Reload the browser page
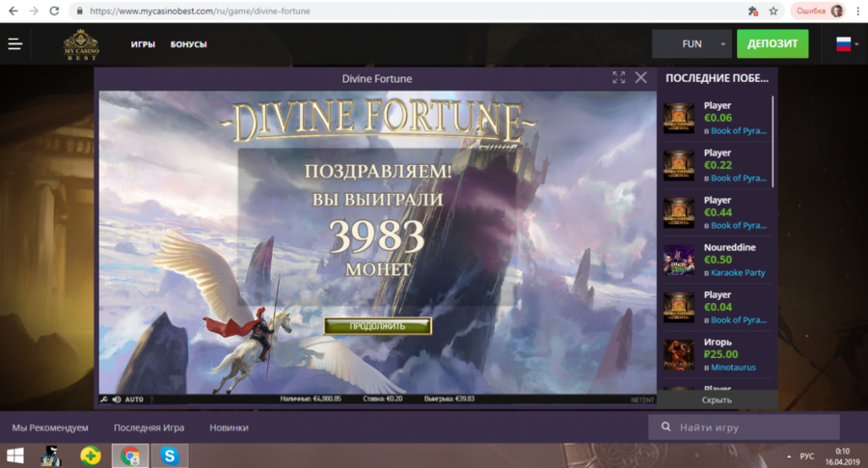Viewport: 868px width, 468px height. tap(54, 11)
